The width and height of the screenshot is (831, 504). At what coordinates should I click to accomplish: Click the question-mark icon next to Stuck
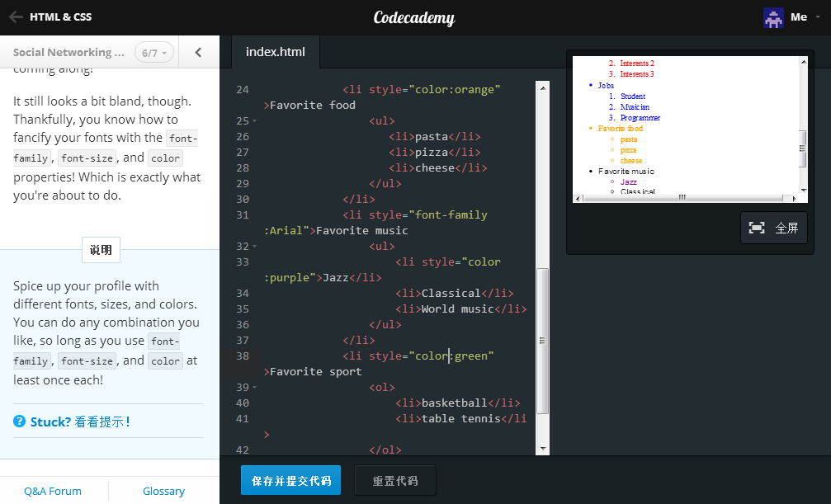[18, 421]
